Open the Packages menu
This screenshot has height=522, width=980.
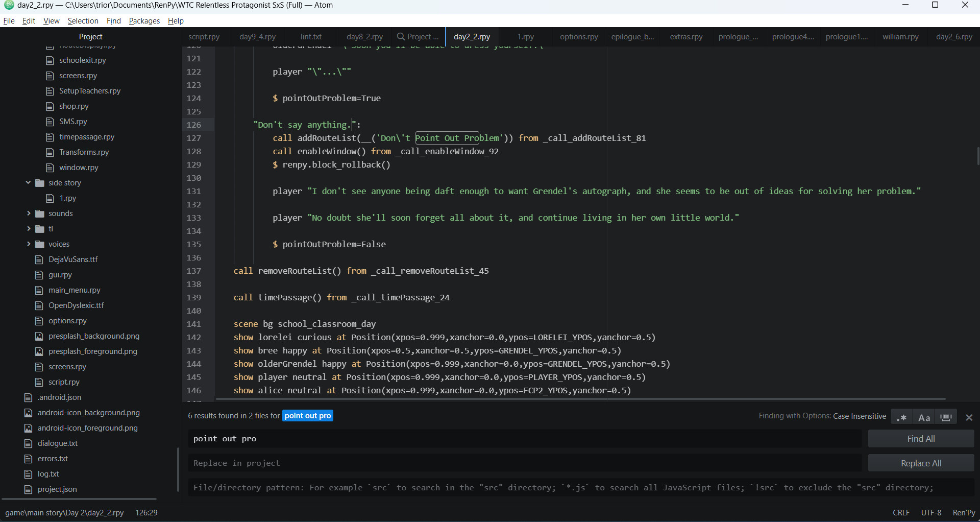coord(144,21)
